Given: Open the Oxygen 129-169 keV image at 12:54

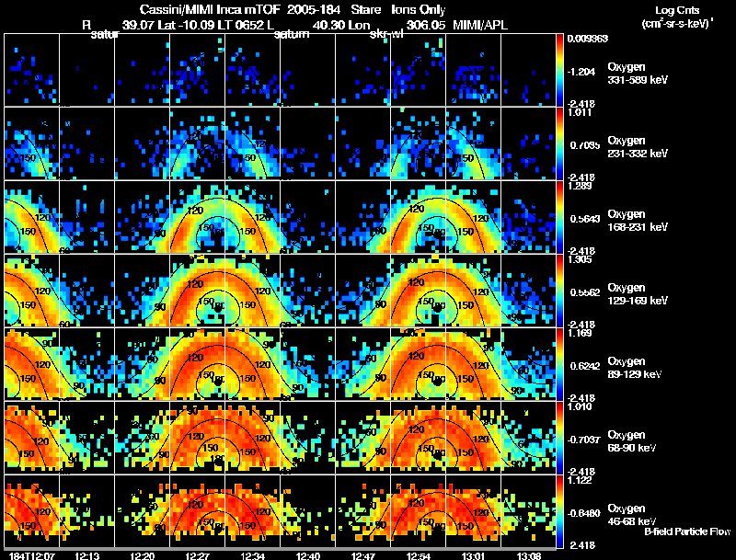Looking at the screenshot, I should tap(419, 291).
